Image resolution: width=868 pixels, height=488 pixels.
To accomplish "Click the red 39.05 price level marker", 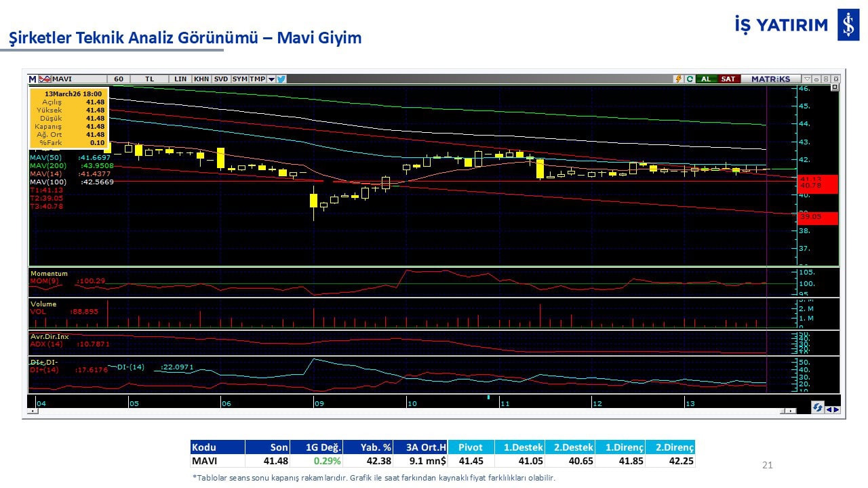I will 818,218.
